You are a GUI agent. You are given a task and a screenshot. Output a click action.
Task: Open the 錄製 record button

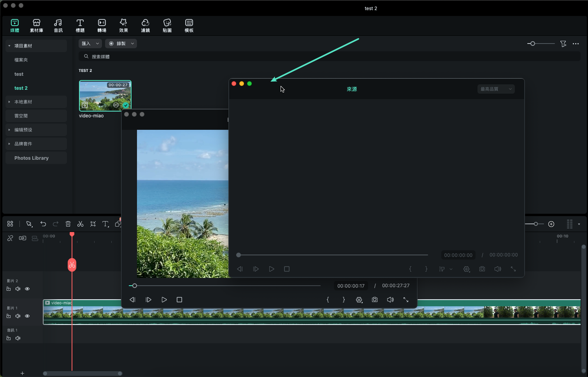point(121,44)
